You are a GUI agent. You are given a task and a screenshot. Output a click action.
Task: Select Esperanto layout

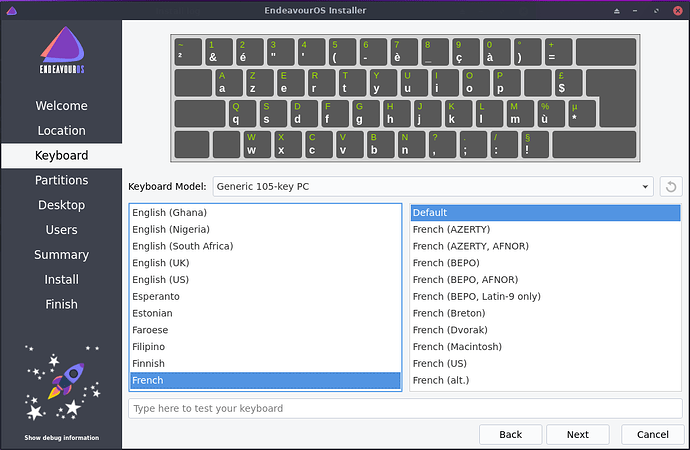(x=265, y=296)
